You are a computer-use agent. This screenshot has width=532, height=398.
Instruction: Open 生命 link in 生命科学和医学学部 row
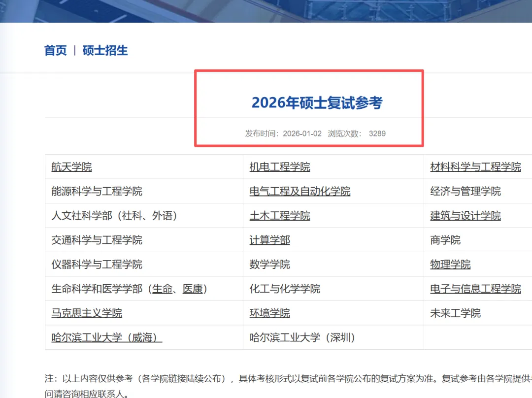(x=162, y=289)
